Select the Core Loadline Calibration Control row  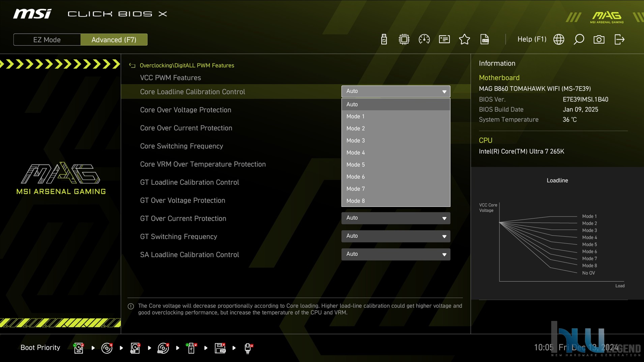[296, 92]
